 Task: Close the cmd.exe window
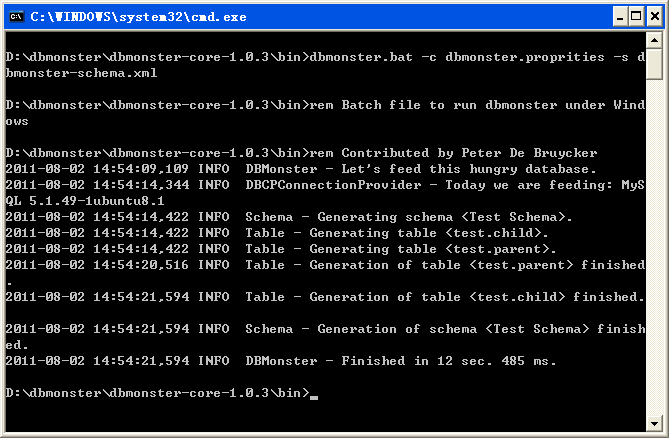(652, 16)
